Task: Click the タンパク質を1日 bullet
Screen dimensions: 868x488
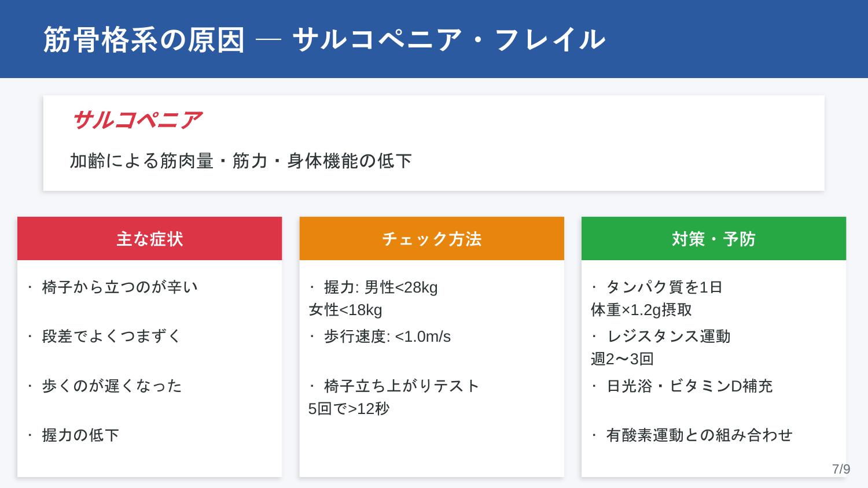Action: 664,287
